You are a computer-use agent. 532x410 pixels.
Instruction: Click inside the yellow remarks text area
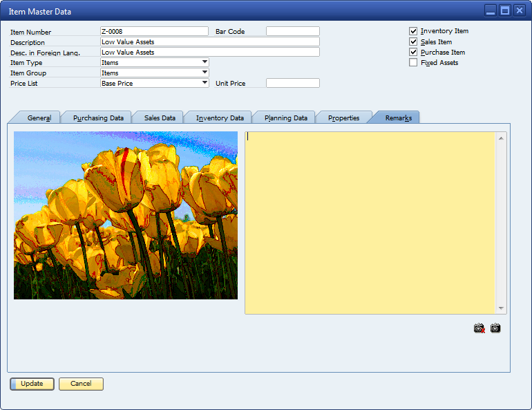370,223
